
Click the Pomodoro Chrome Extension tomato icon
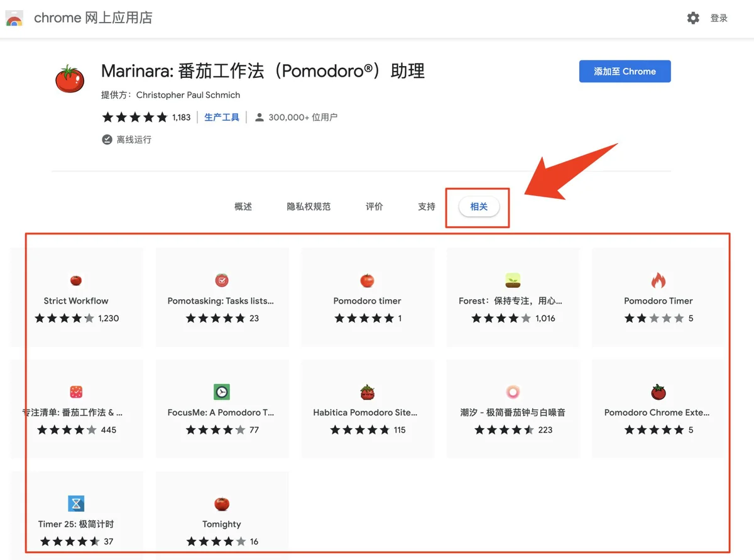(x=658, y=392)
